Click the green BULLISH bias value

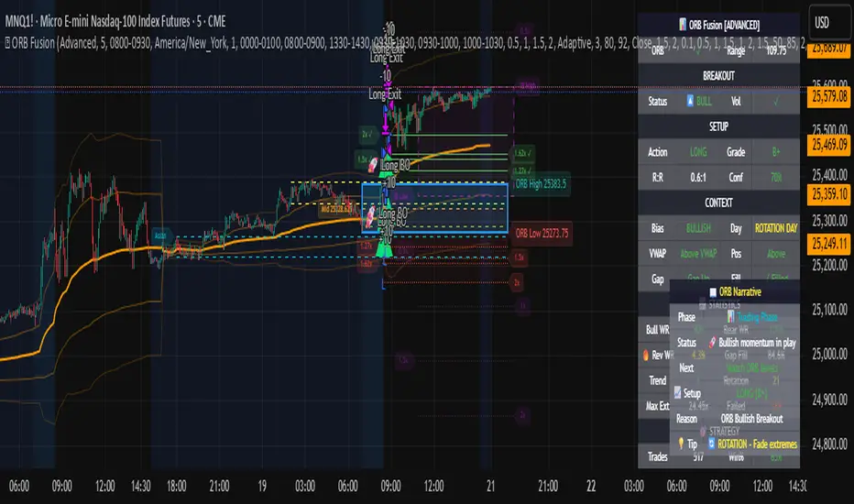pyautogui.click(x=698, y=228)
